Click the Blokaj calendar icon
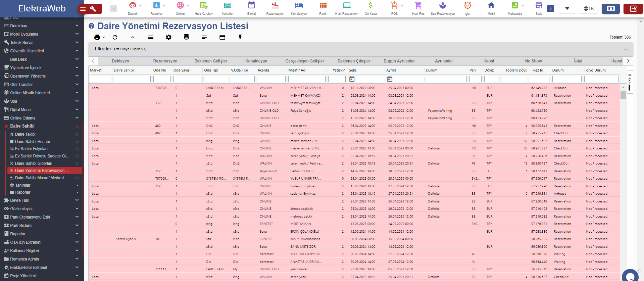This screenshot has width=644, height=281. (251, 8)
